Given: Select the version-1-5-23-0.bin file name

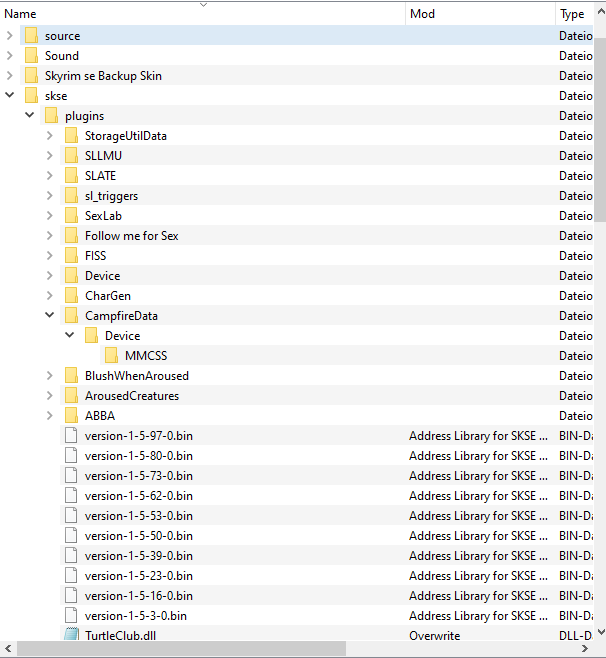Looking at the screenshot, I should [138, 576].
